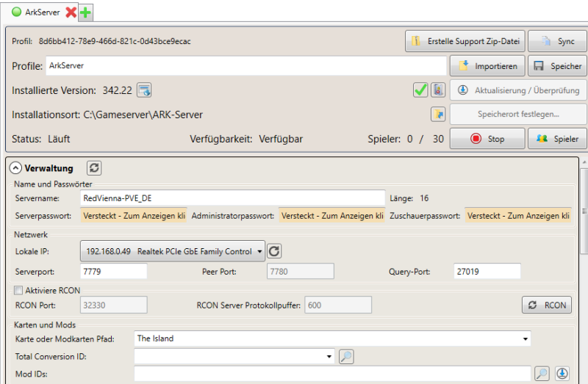Collapse the Verwaltung section

coord(15,168)
